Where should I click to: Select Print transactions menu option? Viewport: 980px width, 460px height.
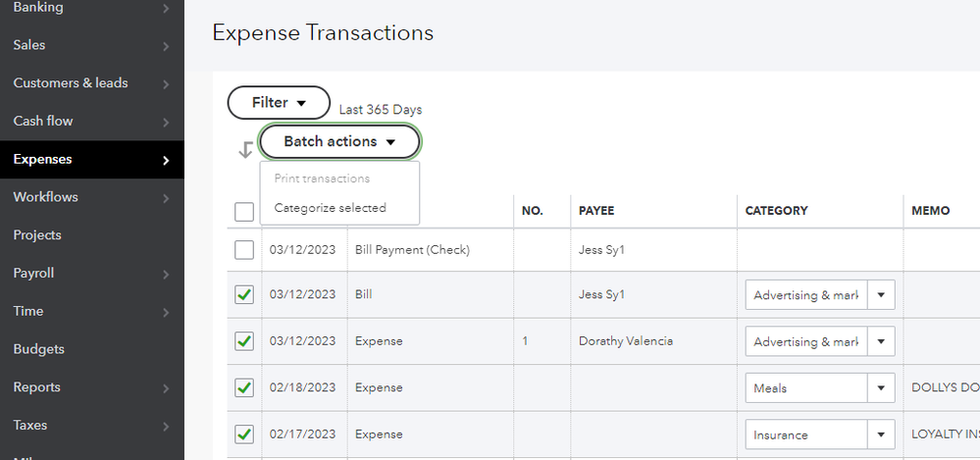(x=322, y=179)
